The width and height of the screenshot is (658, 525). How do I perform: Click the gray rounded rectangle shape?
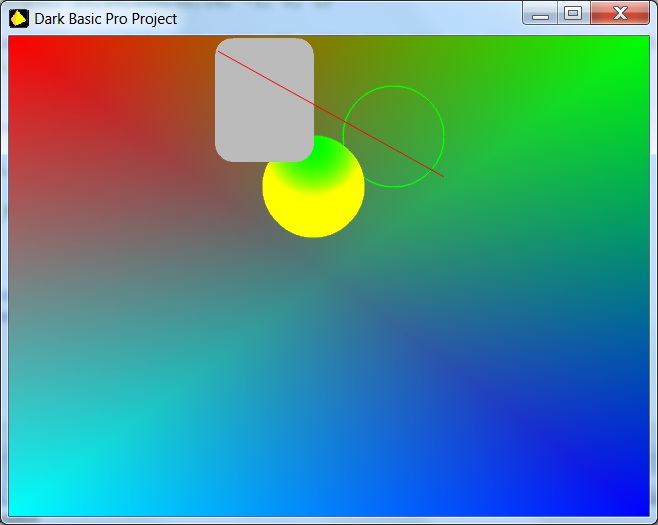pos(264,100)
